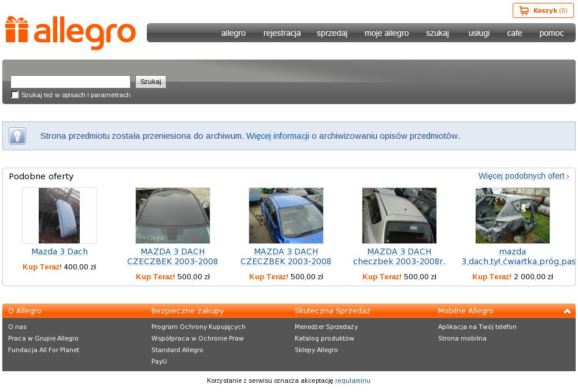Open Współpraca w Ochronie Praw link
The image size is (578, 392).
(198, 338)
